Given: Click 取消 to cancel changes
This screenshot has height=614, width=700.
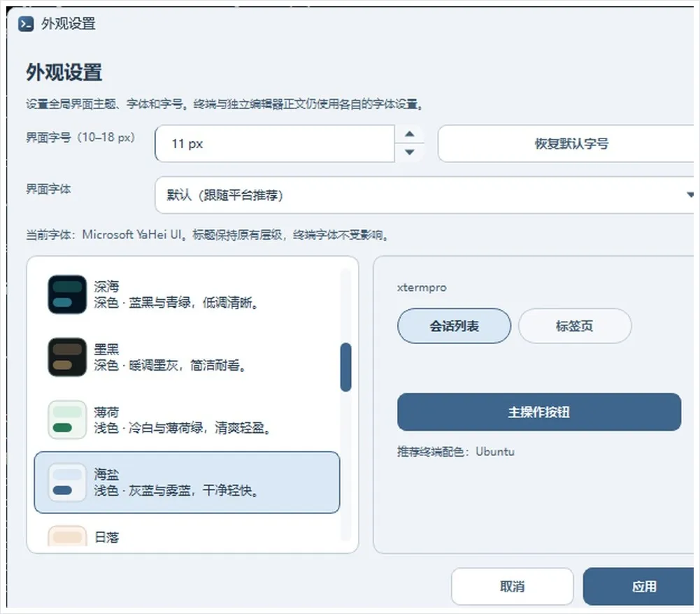Looking at the screenshot, I should pos(512,586).
